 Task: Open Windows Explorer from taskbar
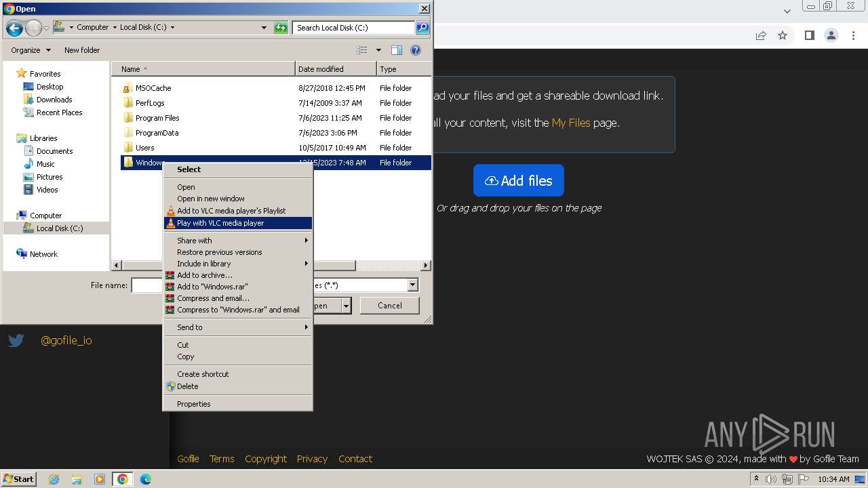tap(77, 479)
